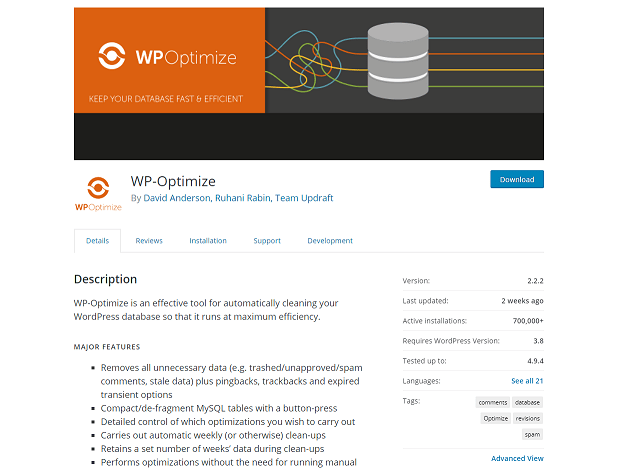This screenshot has width=620, height=469.
Task: Open the Advanced View link
Action: coord(517,458)
